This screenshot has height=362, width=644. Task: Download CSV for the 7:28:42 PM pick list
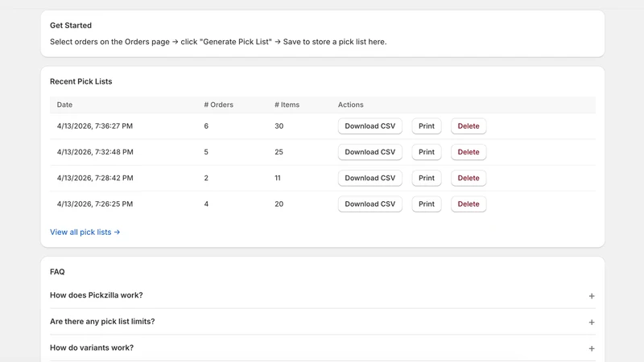tap(370, 178)
